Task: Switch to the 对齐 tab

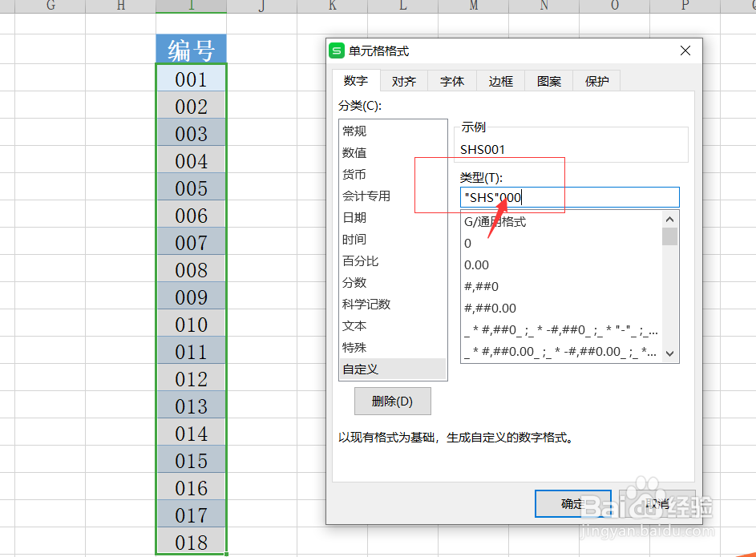Action: tap(403, 80)
